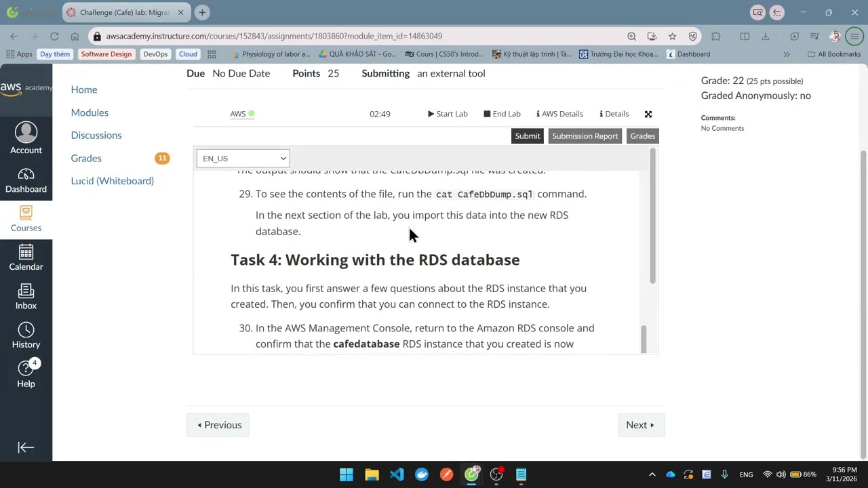Viewport: 868px width, 488px height.
Task: Reload the current page
Action: (x=54, y=36)
